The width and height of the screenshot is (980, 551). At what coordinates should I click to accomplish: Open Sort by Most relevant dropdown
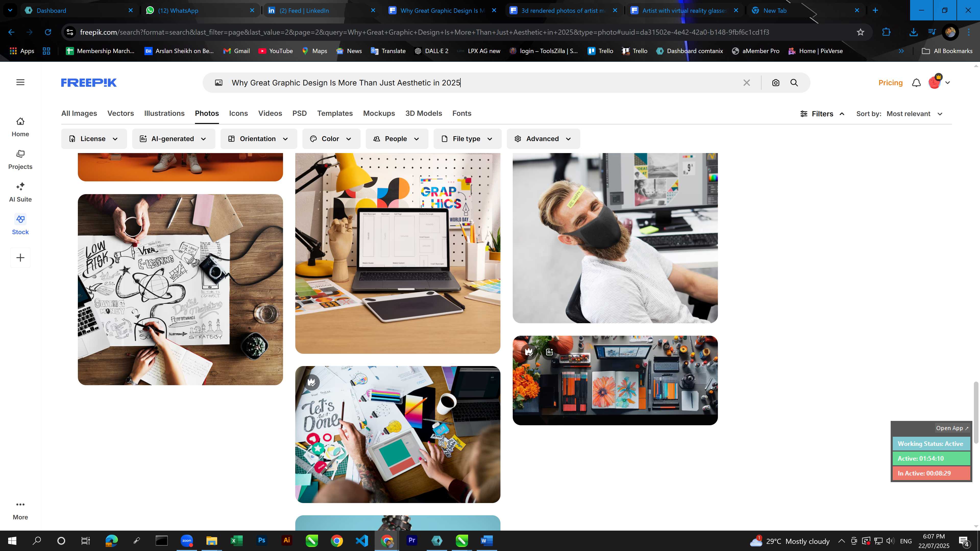915,114
